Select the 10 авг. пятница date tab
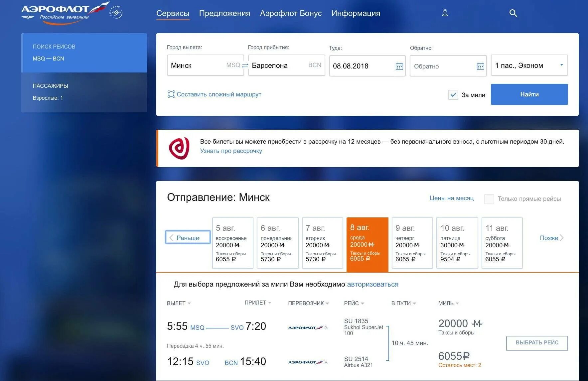This screenshot has height=381, width=588. [x=457, y=243]
